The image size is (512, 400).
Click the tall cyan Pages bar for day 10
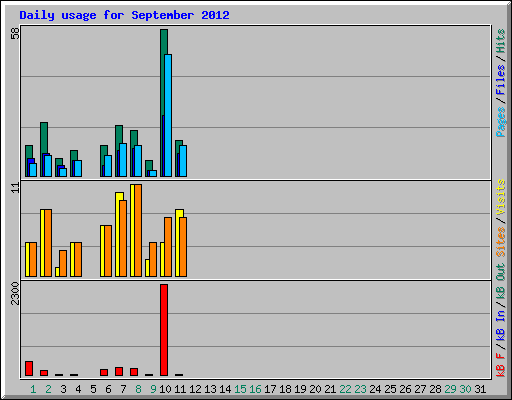click(x=168, y=115)
